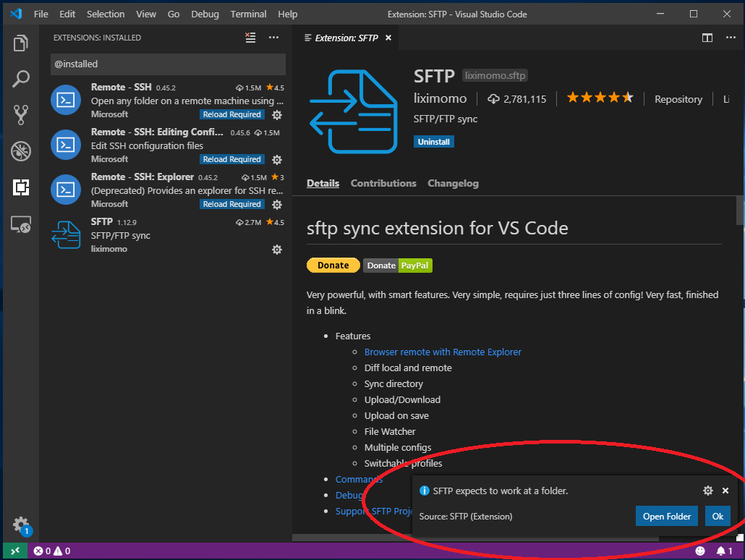Dismiss the SFTP notification with X
The height and width of the screenshot is (560, 745).
point(725,491)
